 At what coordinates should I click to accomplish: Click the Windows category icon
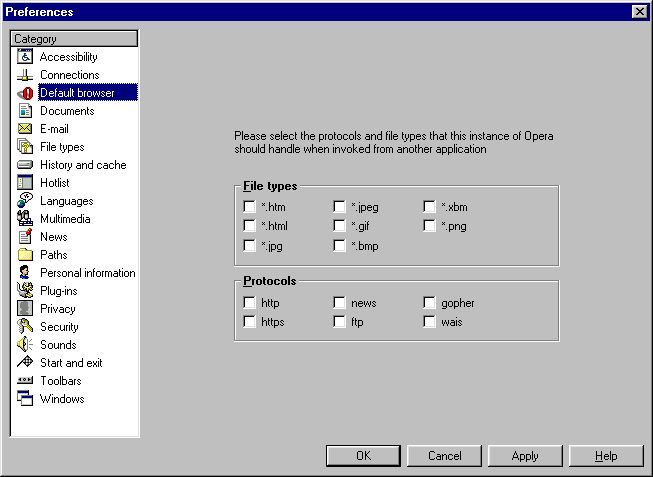(25, 398)
